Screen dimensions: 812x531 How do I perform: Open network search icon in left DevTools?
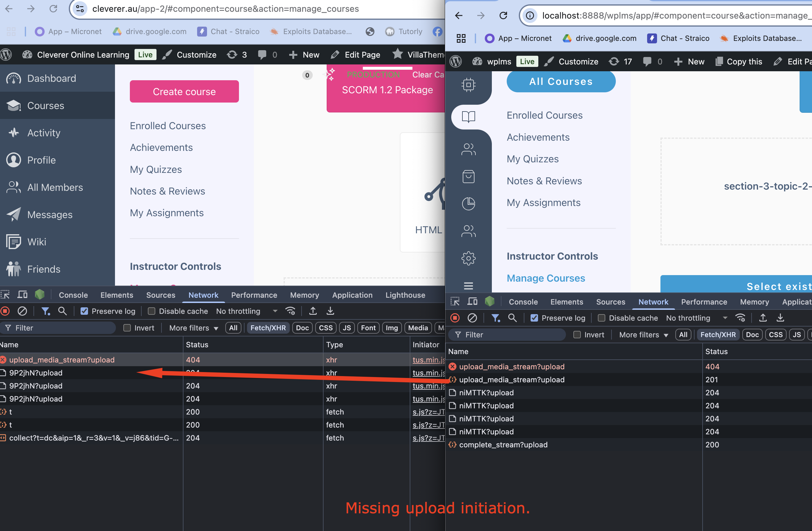point(62,311)
